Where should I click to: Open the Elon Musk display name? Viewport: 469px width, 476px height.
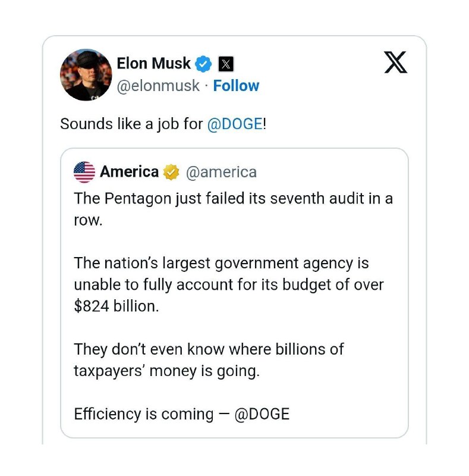(154, 63)
